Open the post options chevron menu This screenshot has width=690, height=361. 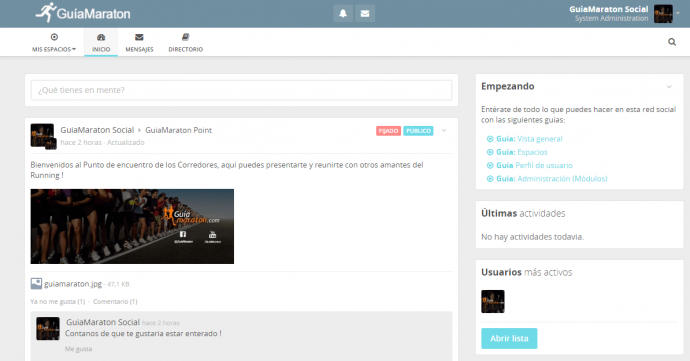tap(444, 130)
